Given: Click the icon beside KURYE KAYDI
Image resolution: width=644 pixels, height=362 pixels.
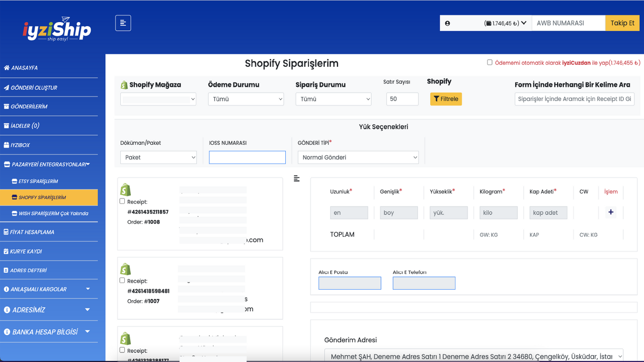Looking at the screenshot, I should (x=6, y=251).
